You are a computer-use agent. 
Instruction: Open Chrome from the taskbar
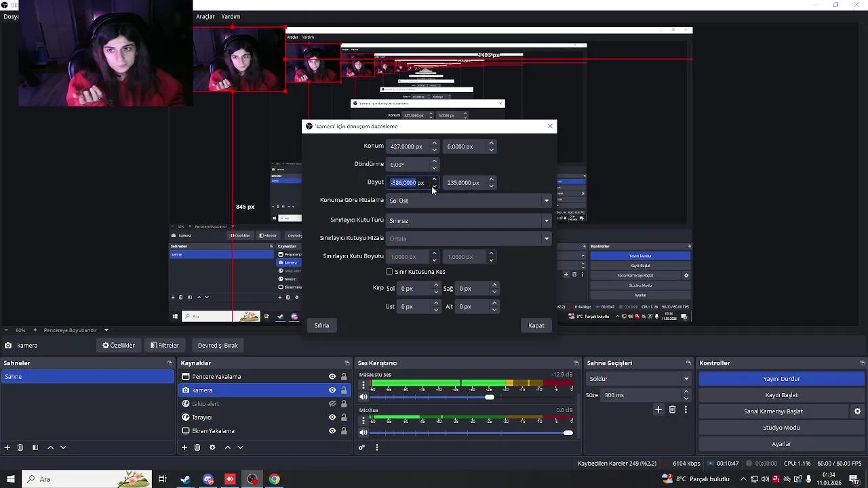point(274,479)
